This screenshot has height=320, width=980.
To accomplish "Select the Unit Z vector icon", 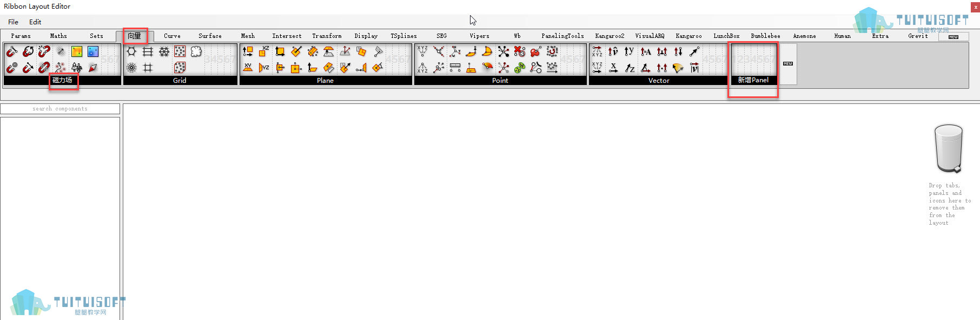I will point(629,68).
